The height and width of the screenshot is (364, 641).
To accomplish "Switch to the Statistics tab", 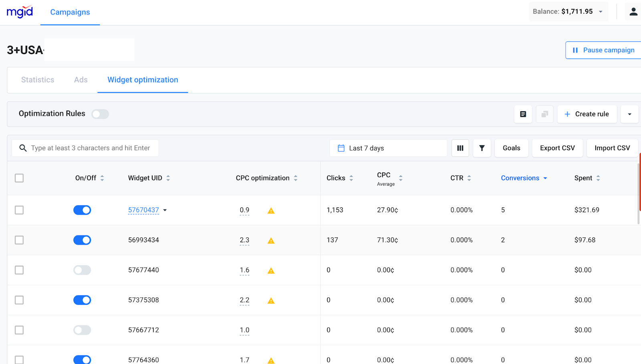I will 37,80.
